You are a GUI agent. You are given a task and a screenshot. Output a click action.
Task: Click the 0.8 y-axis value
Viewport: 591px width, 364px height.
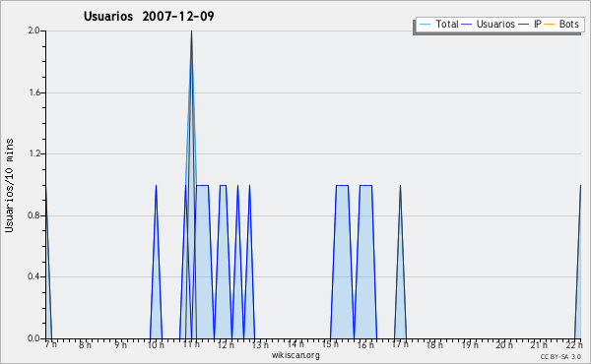[33, 215]
